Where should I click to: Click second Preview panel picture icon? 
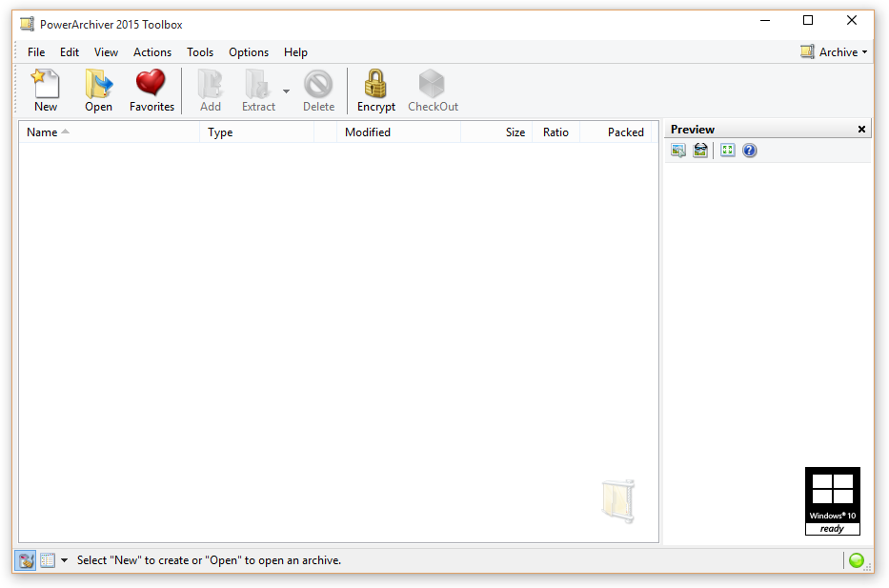(700, 151)
